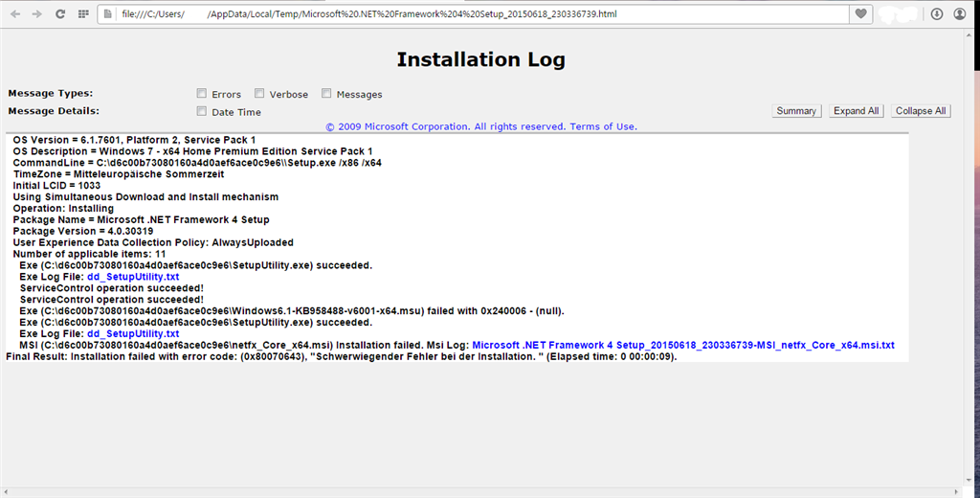Click the 'Package Name = Microsoft .NET Framework' line
The height and width of the screenshot is (498, 980).
(x=142, y=219)
